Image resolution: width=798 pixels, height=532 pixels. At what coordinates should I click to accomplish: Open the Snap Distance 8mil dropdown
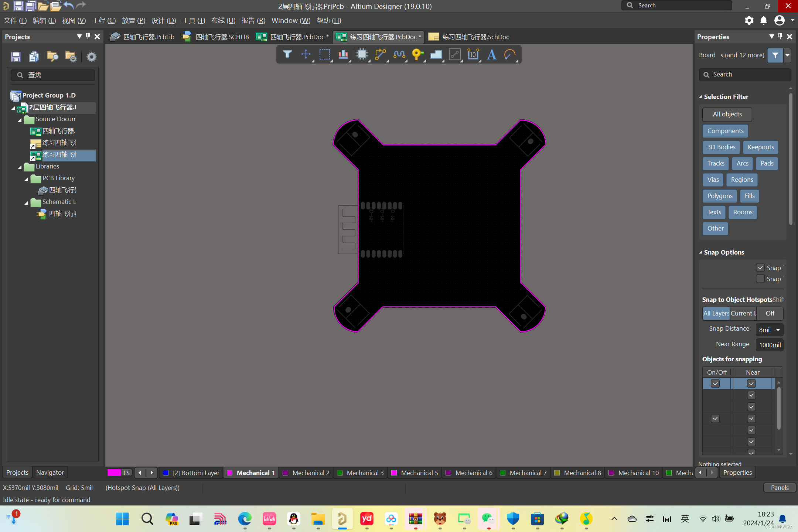(x=778, y=330)
